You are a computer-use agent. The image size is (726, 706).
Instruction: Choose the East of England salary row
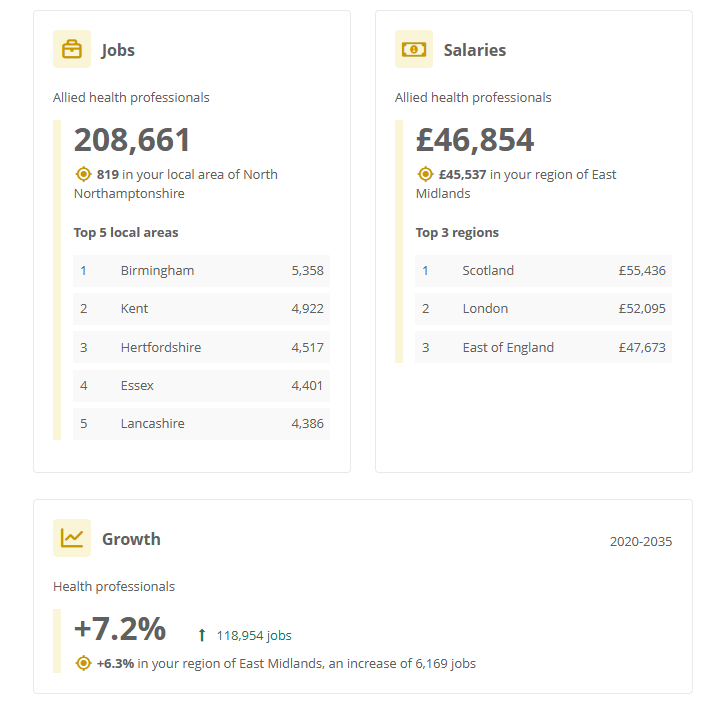(543, 347)
